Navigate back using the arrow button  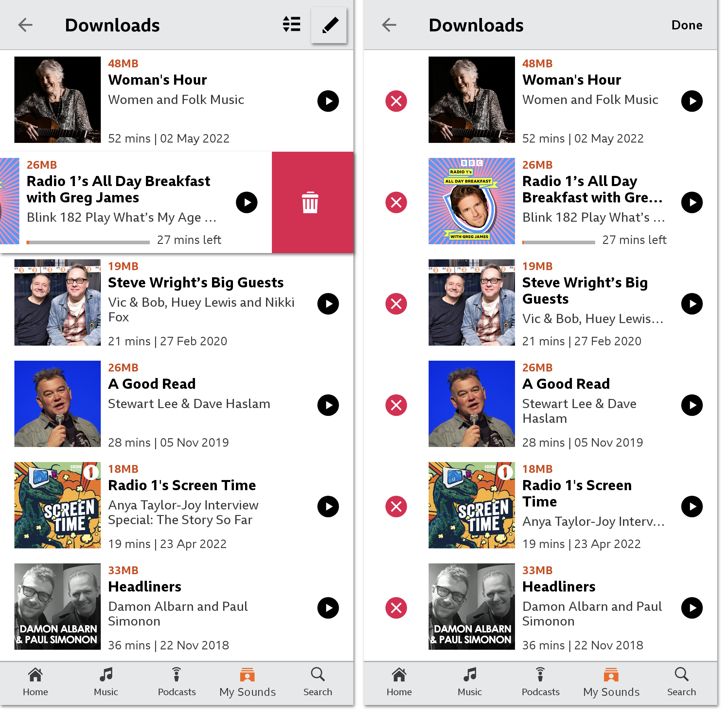(x=25, y=25)
